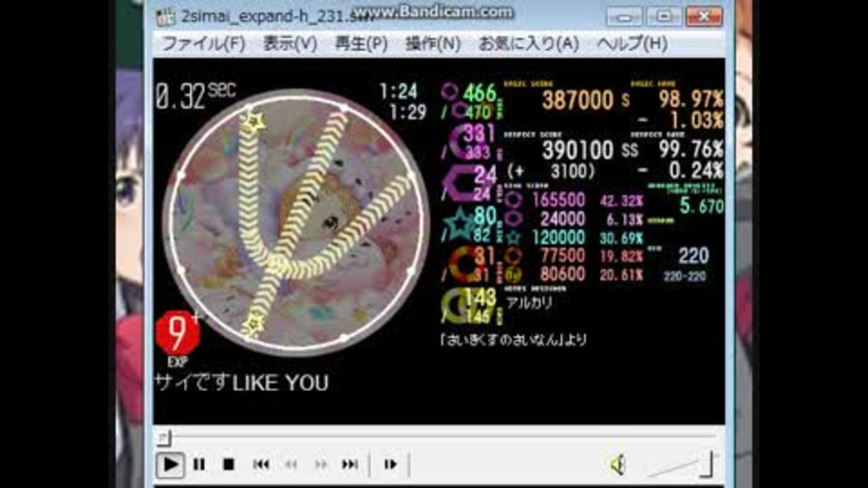The image size is (868, 488).
Task: Minimize the media player window
Action: 625,16
